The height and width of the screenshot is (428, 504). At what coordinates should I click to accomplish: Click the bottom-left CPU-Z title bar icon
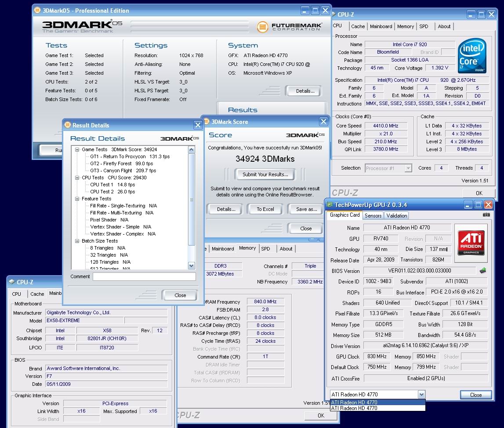coord(12,282)
